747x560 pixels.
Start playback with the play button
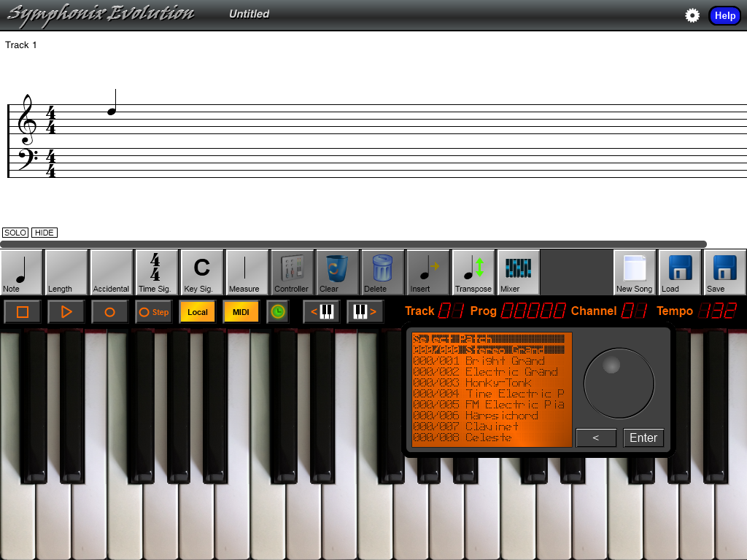pos(66,312)
